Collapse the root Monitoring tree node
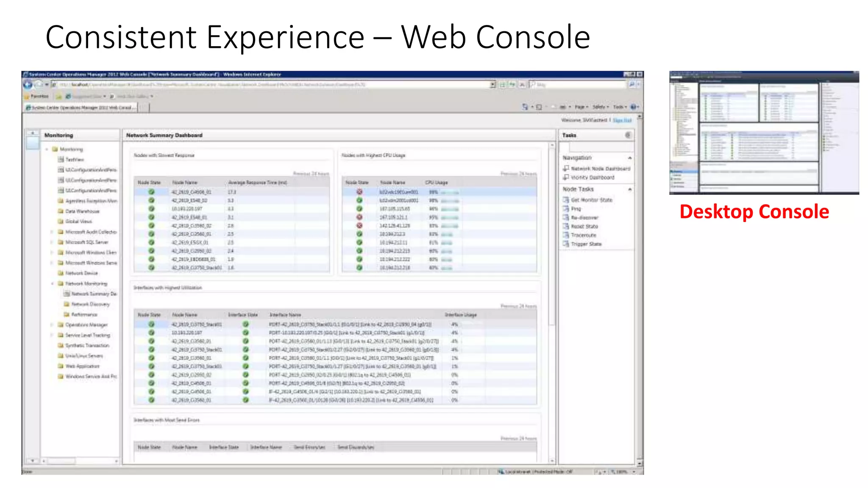 pos(47,149)
